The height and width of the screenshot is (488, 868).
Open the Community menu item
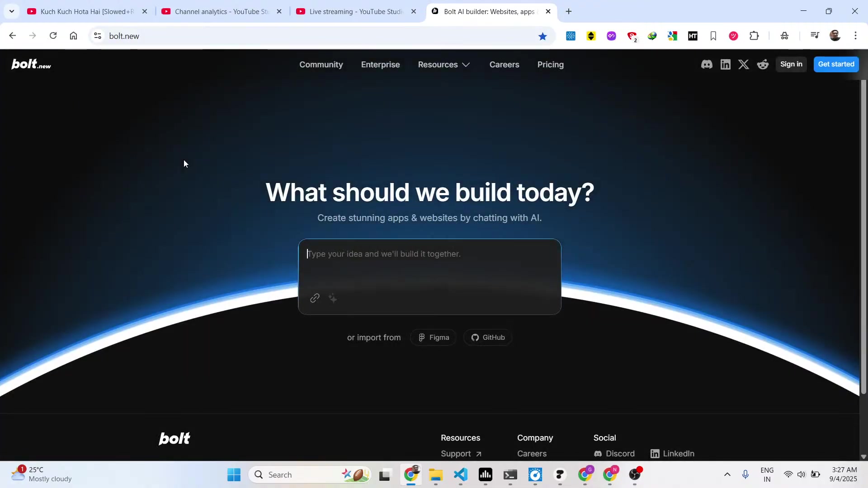pos(321,65)
